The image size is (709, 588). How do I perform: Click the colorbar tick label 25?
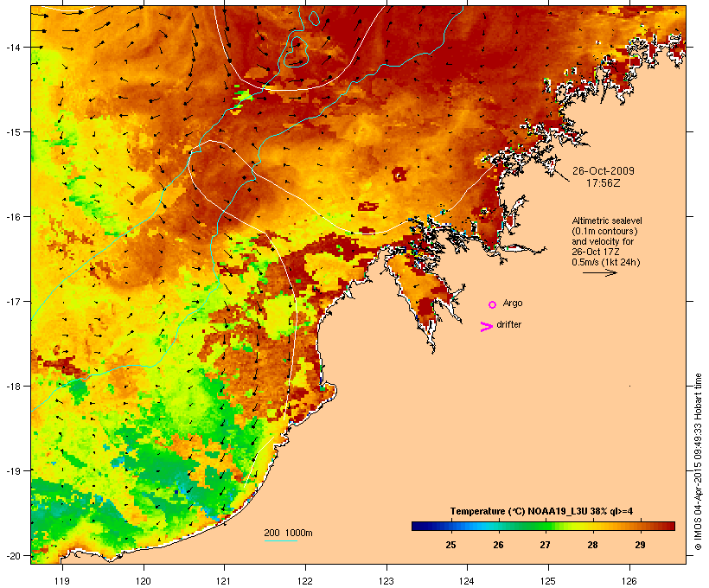450,545
